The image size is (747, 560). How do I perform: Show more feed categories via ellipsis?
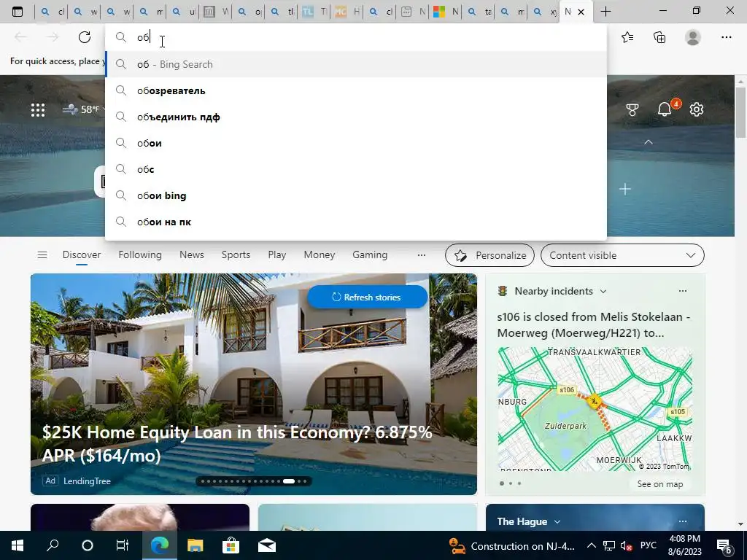point(421,255)
